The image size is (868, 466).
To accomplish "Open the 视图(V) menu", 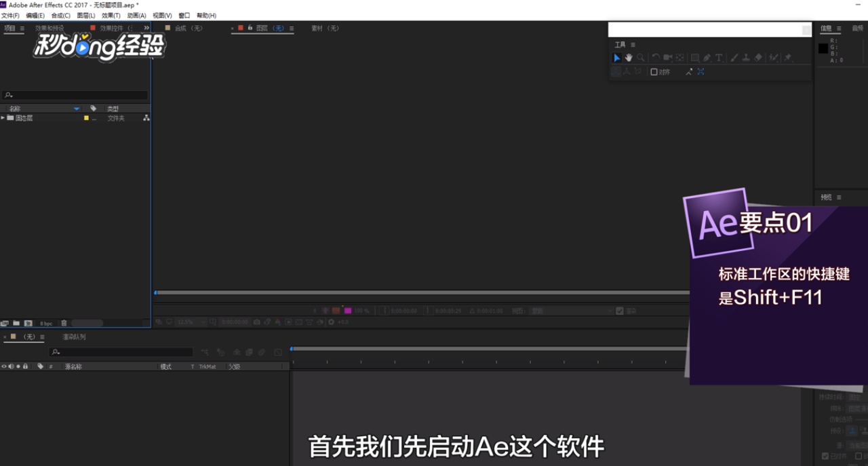I will click(163, 16).
